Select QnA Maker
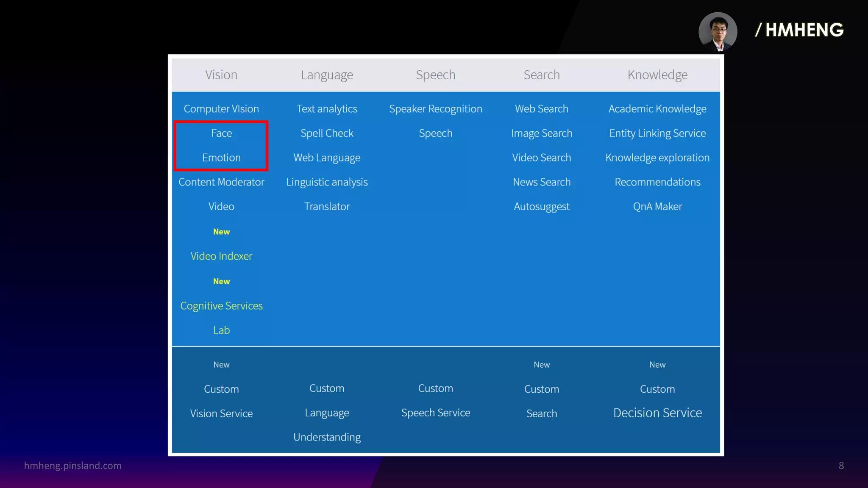 (x=657, y=206)
